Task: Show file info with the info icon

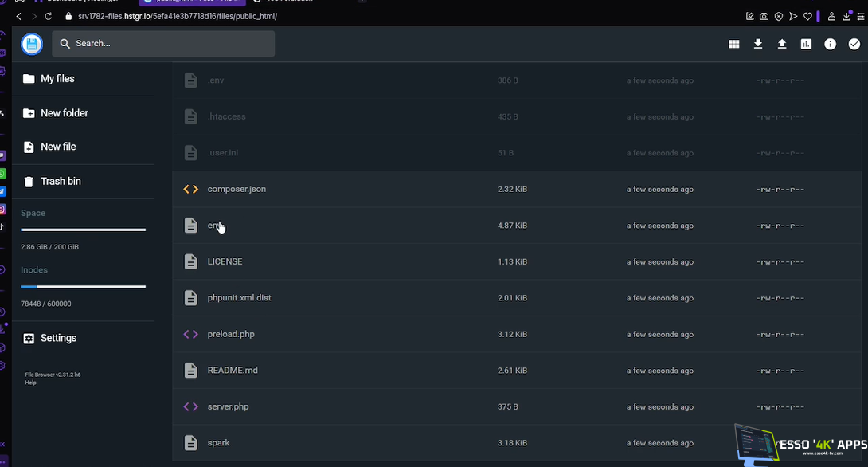Action: 830,44
